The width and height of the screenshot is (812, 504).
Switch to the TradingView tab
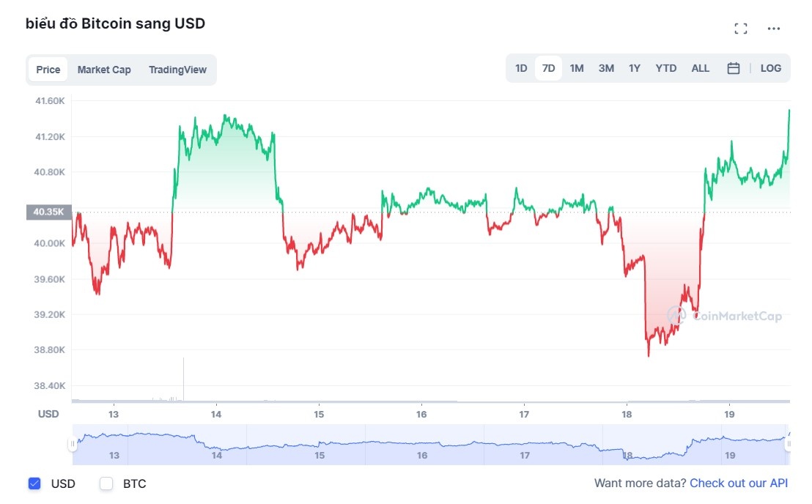[177, 69]
